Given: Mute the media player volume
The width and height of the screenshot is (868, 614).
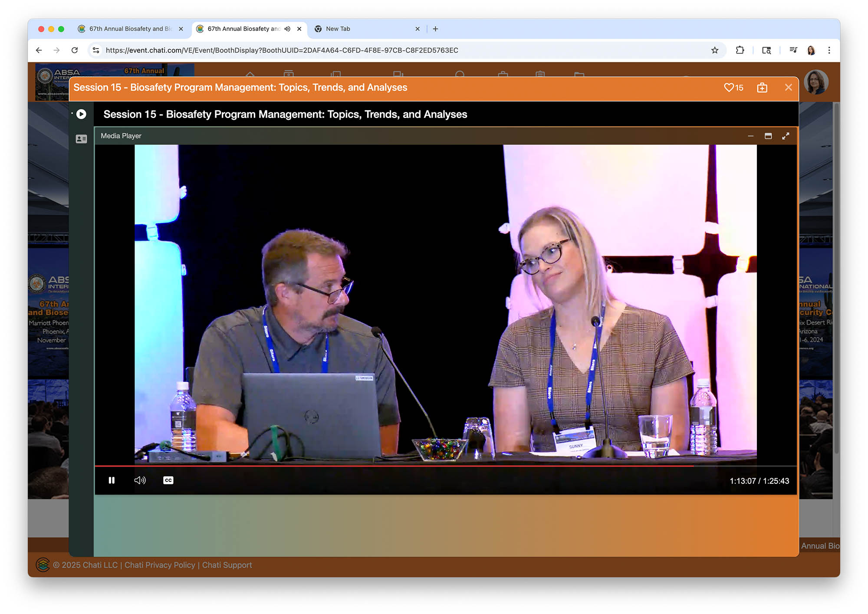Looking at the screenshot, I should click(x=140, y=480).
